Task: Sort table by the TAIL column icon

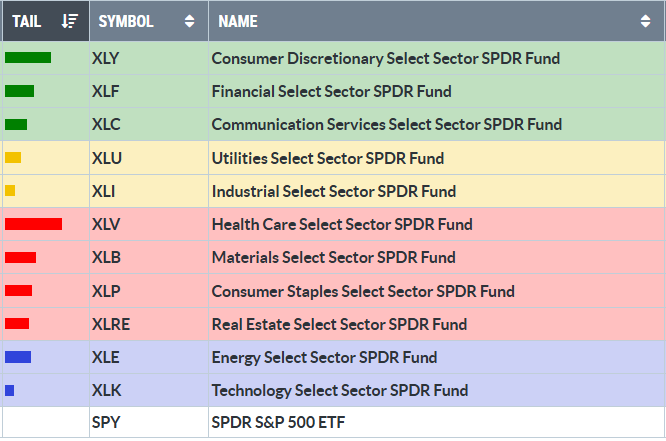Action: pyautogui.click(x=69, y=21)
